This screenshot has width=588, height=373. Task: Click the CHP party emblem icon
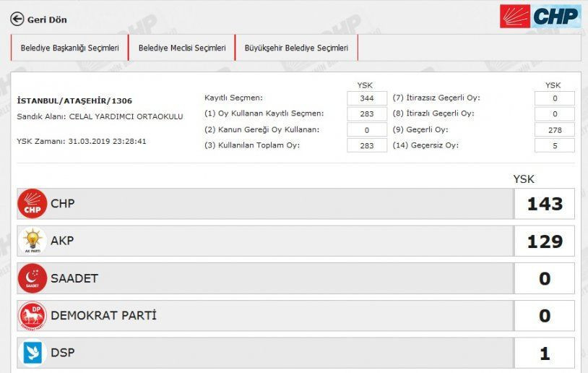click(32, 204)
